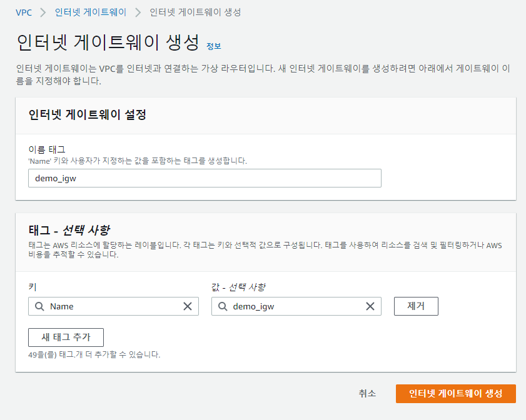This screenshot has width=526, height=420.
Task: Click the 키 column label
Action: 33,287
